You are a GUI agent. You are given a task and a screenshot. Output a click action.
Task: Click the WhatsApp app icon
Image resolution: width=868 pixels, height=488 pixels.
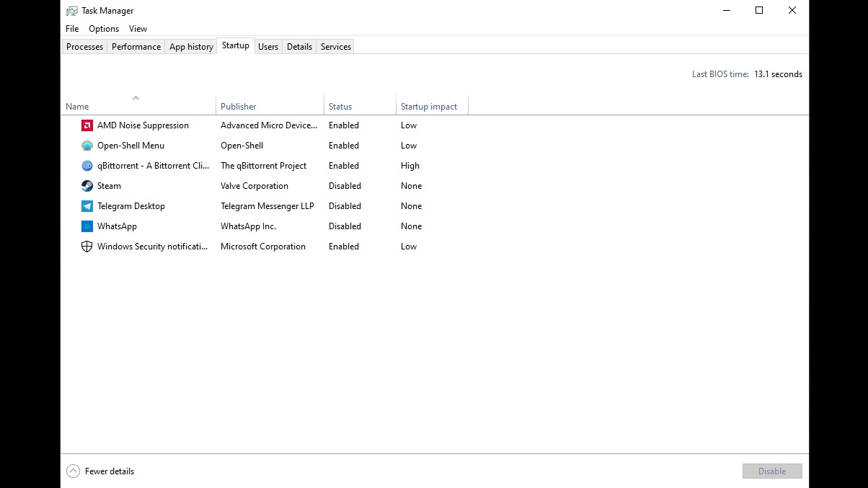87,226
